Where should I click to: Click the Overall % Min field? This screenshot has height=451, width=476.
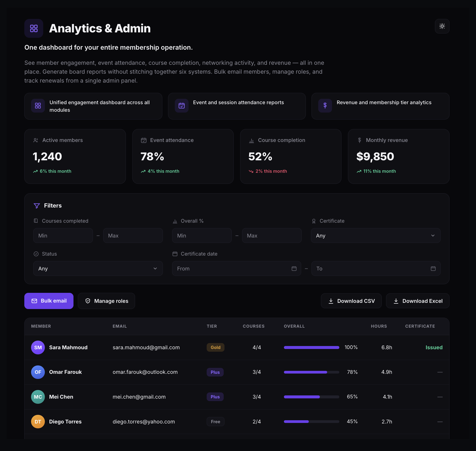coord(202,236)
